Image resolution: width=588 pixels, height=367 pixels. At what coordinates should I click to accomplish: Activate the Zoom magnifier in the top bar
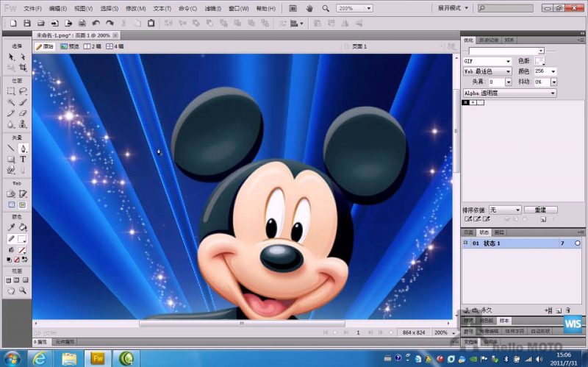(325, 8)
